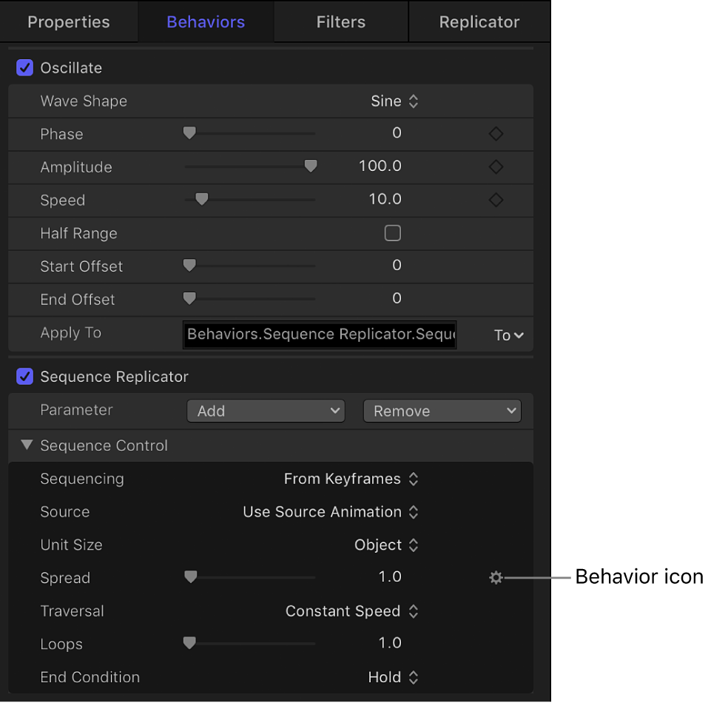Switch to the Filters tab
Image resolution: width=728 pixels, height=703 pixels.
(340, 21)
